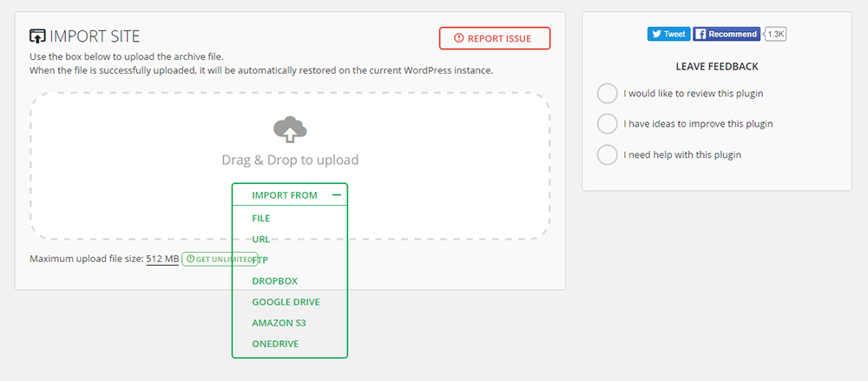Choose File from the import menu
This screenshot has height=381, width=868.
[x=261, y=218]
